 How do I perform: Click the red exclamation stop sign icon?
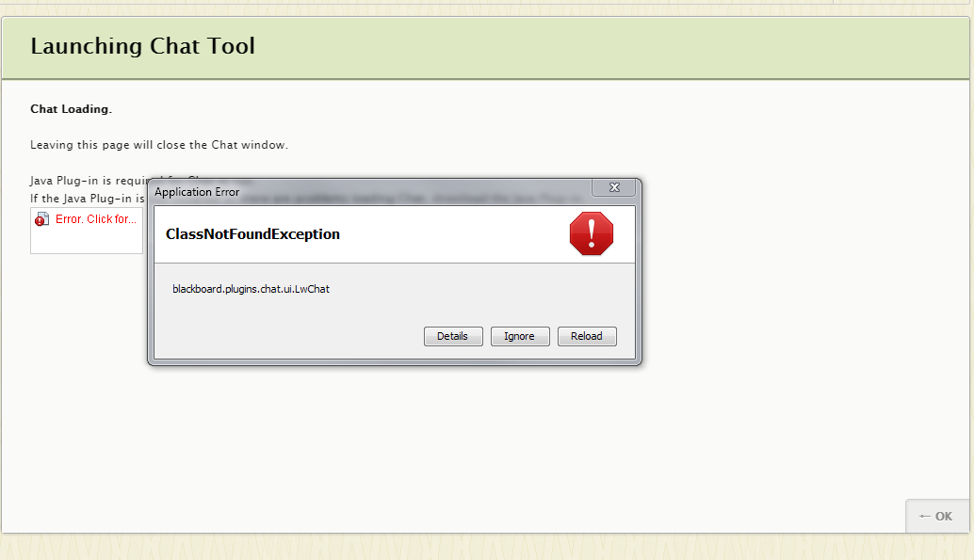pos(591,233)
